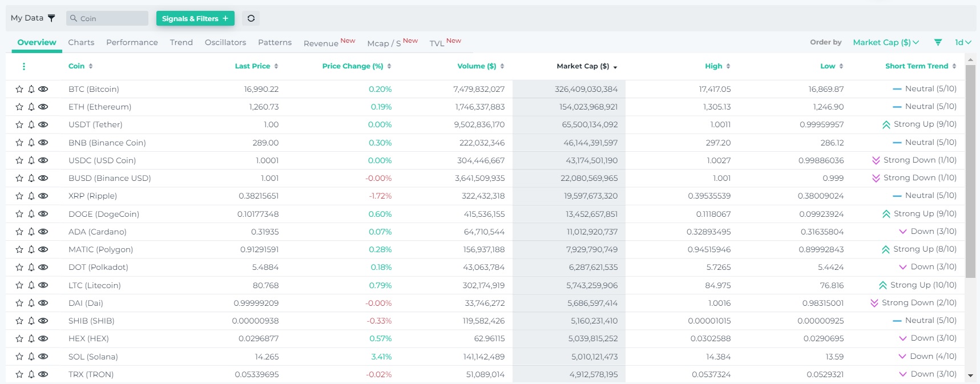
Task: Toggle watch eye for XRP (Ripple)
Action: 43,196
